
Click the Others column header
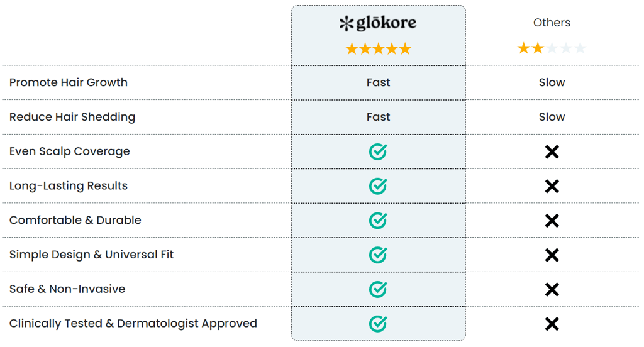(x=552, y=23)
